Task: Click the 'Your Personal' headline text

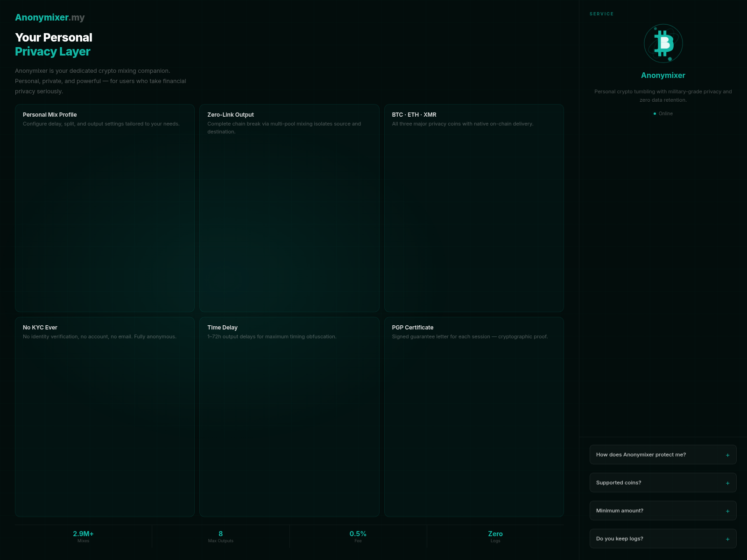Action: pos(54,37)
